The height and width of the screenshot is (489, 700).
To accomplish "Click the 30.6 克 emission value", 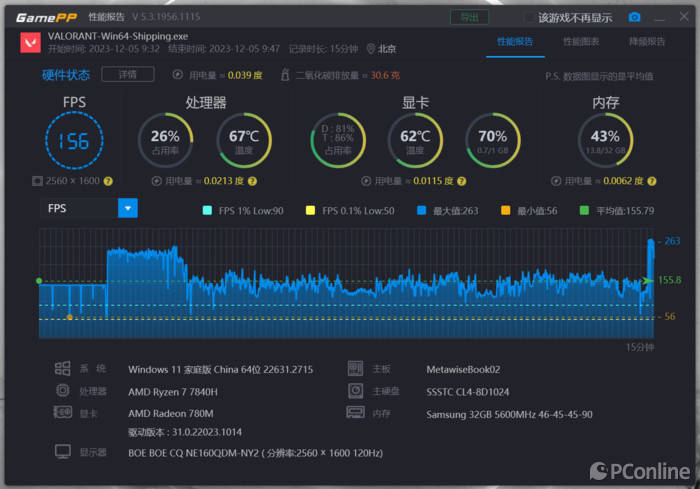I will tap(385, 75).
